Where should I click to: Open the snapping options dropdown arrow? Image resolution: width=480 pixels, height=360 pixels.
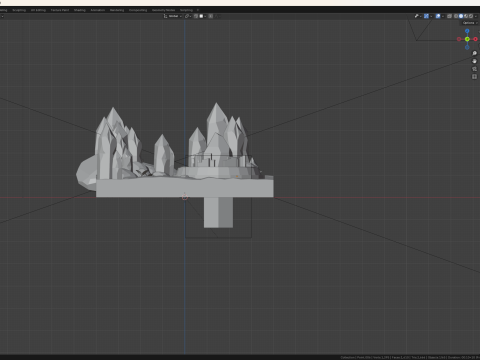[x=205, y=16]
